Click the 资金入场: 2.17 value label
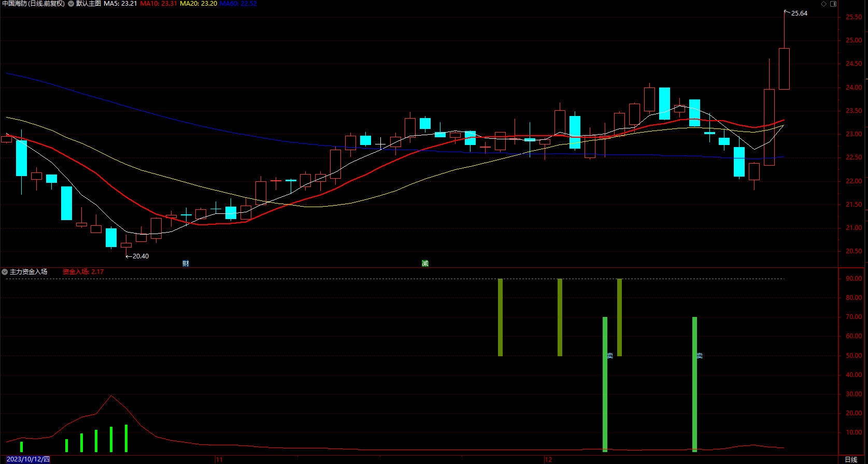Viewport: 868px width, 464px height. (x=83, y=272)
